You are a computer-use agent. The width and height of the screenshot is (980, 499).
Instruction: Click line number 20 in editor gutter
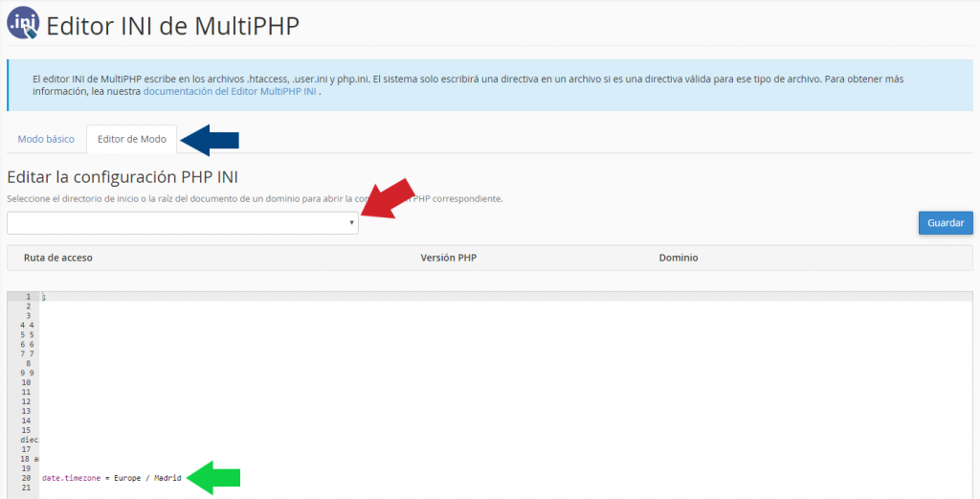[x=26, y=478]
